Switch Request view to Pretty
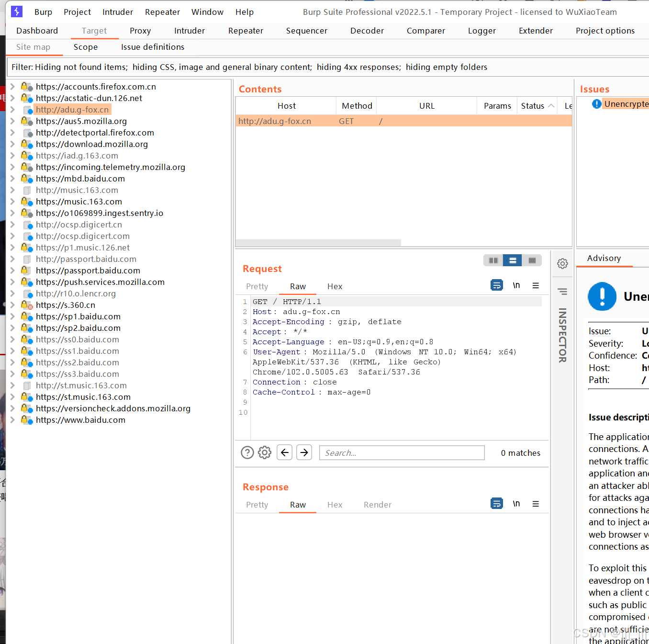 pyautogui.click(x=257, y=286)
